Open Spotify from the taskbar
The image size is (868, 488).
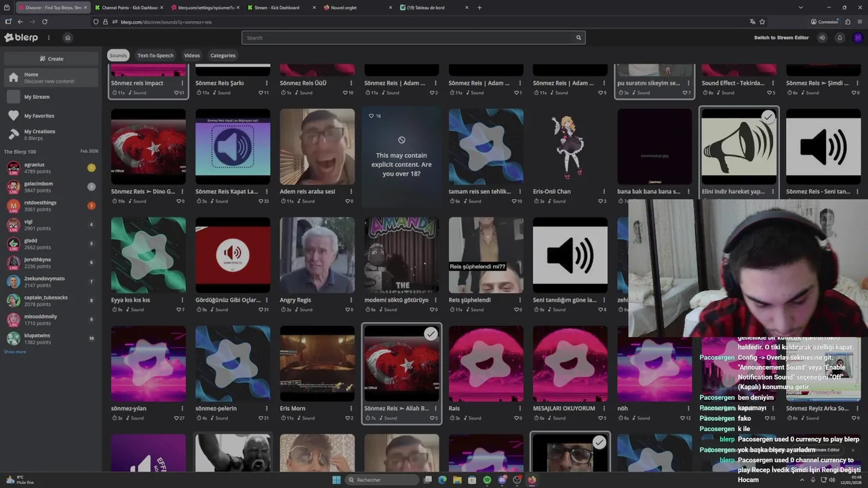point(487,480)
